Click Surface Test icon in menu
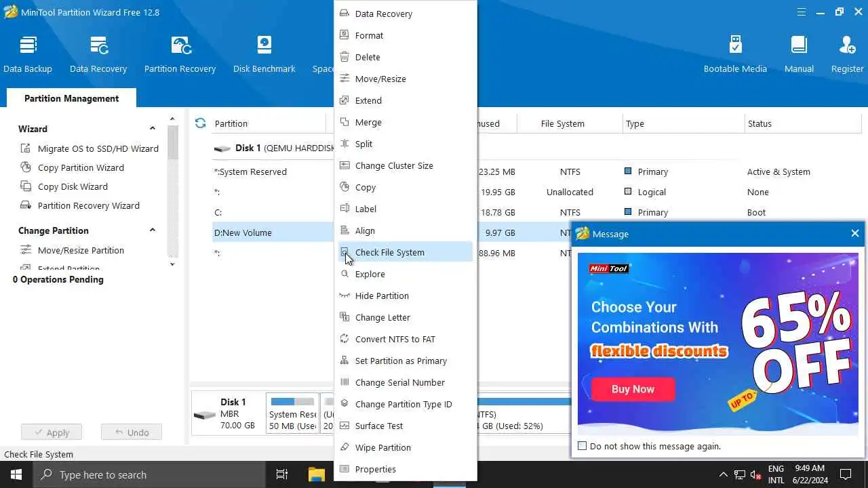The height and width of the screenshot is (488, 868). click(x=344, y=426)
